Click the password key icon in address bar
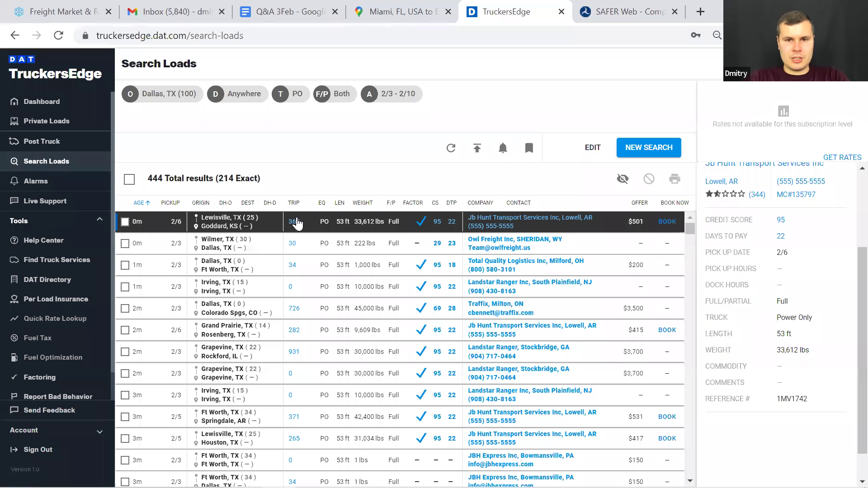Screen dimensions: 868x488 click(x=695, y=35)
